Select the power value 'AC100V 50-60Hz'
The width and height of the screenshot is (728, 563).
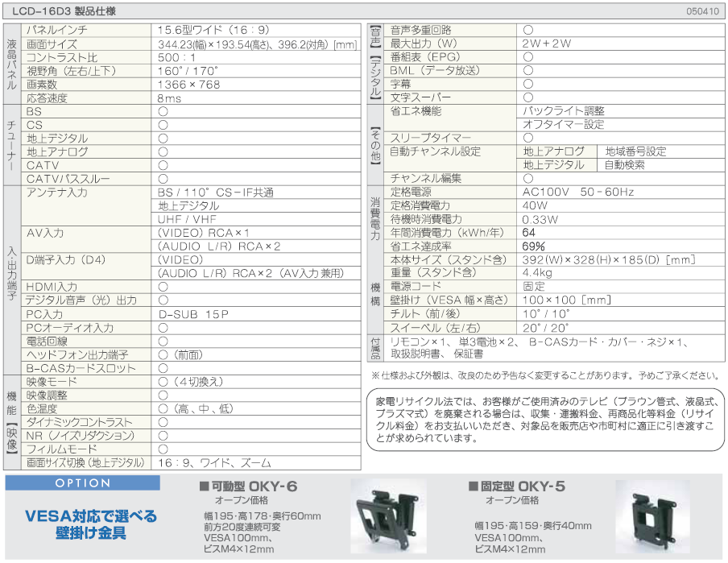pos(578,192)
